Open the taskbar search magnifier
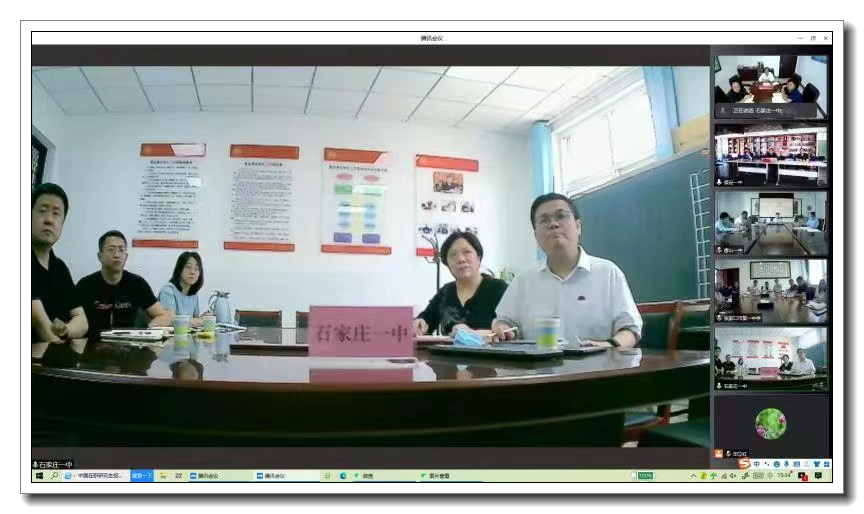Viewport: 864px width, 514px height. [x=54, y=476]
